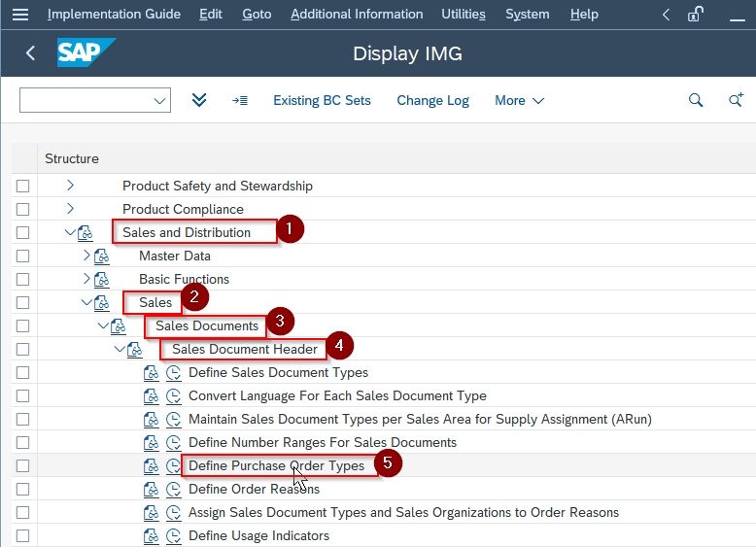Open the command field dropdown
This screenshot has height=547, width=756.
(x=159, y=101)
